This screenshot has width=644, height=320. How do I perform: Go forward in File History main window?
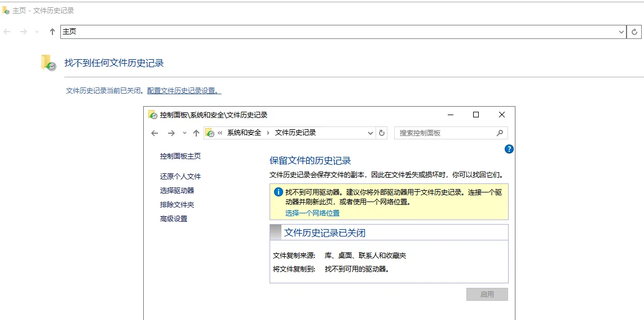tap(24, 32)
